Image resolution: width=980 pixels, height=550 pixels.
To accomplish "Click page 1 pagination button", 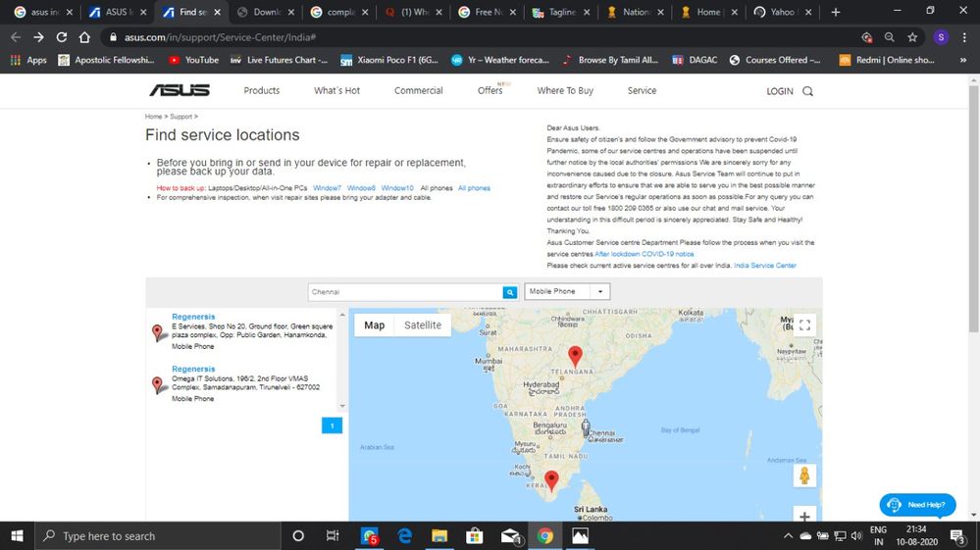I will click(x=332, y=425).
